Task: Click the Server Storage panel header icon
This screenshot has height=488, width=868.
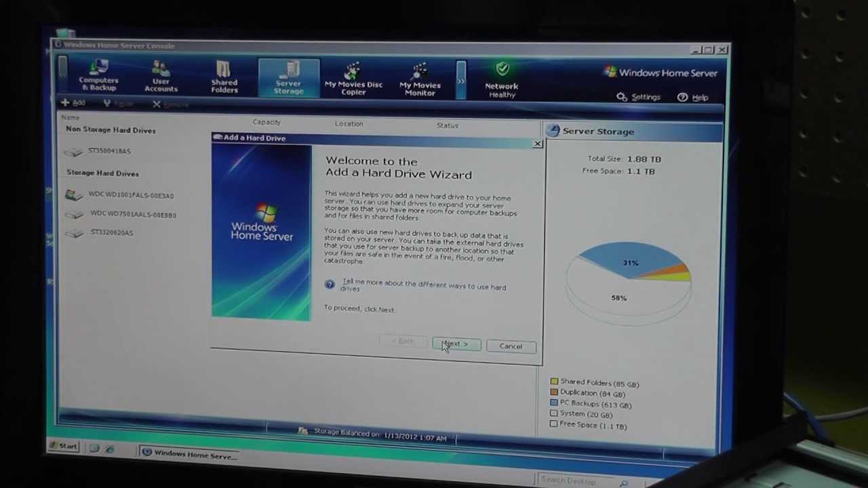Action: click(553, 131)
